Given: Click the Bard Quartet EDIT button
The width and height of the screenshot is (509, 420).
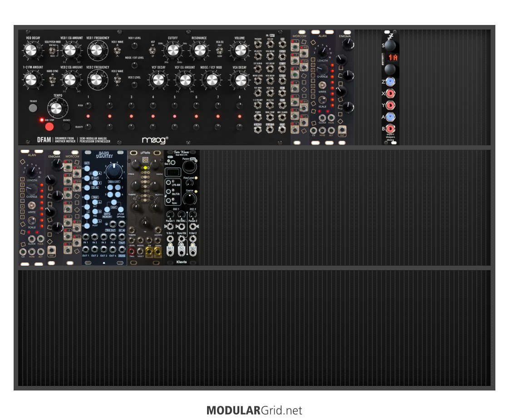Looking at the screenshot, I should click(114, 203).
